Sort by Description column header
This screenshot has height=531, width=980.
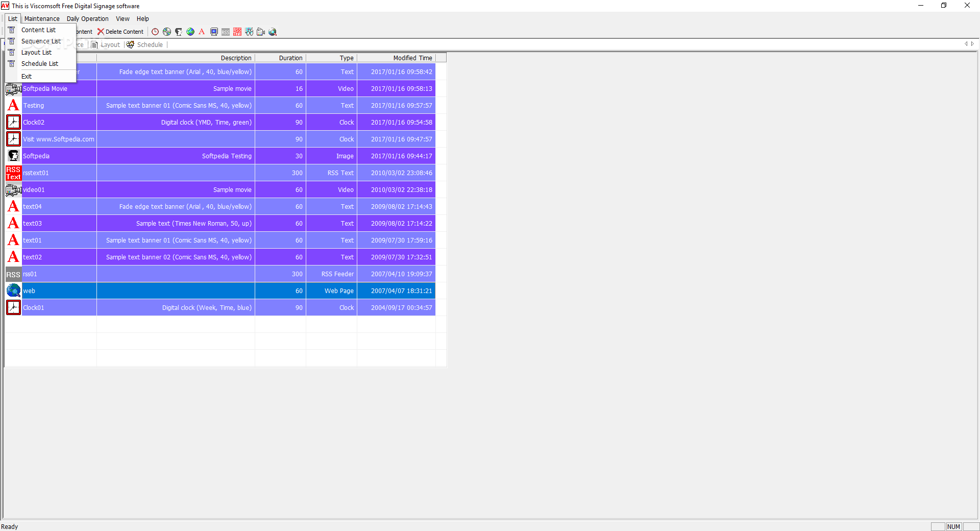[176, 58]
